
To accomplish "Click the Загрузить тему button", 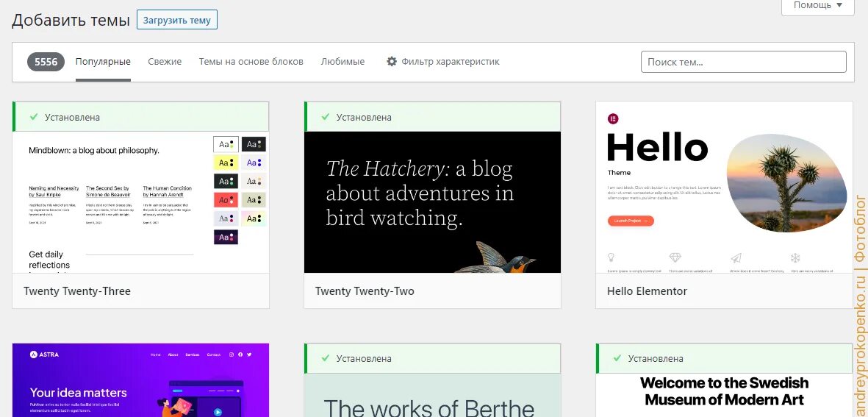I will tap(177, 20).
